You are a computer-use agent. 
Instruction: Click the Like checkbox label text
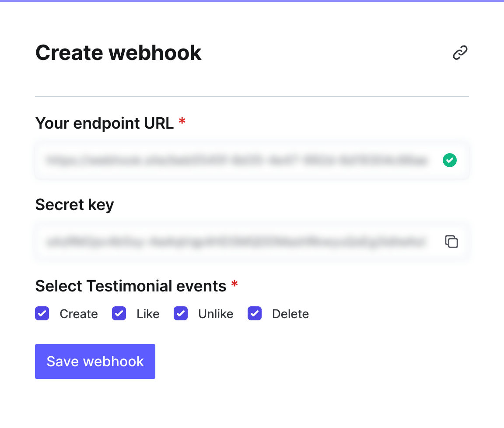(148, 314)
